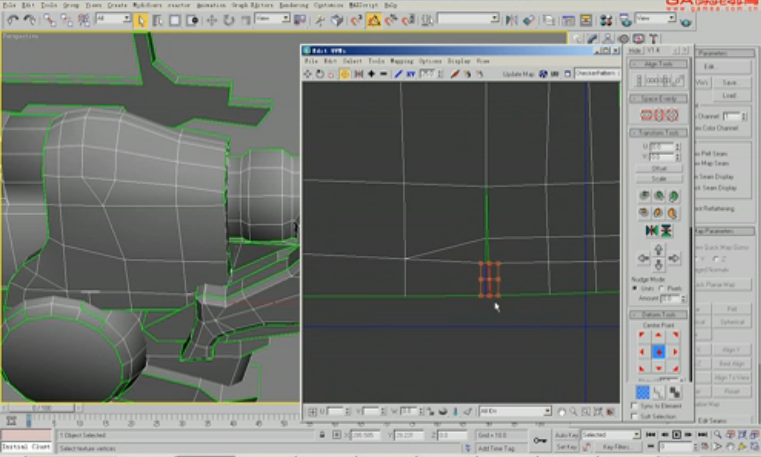Click the Spherical mapping button

pyautogui.click(x=732, y=322)
